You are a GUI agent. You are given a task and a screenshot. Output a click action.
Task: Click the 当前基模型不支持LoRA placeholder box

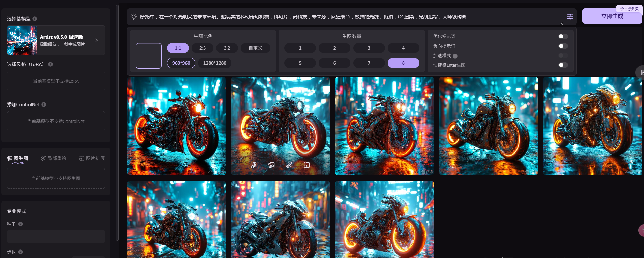(x=56, y=81)
